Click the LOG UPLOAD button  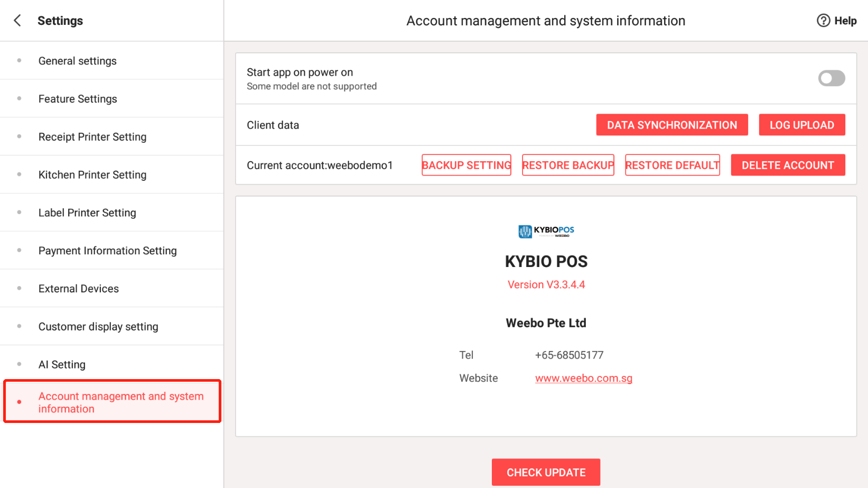point(802,125)
